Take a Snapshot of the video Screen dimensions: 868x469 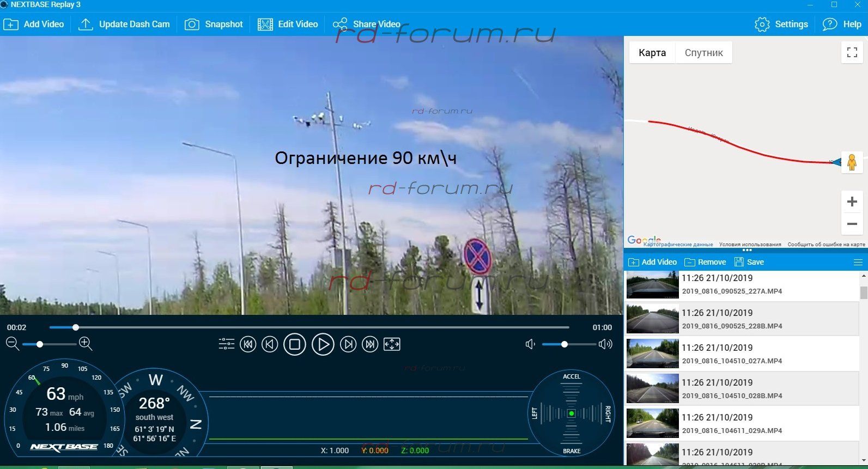[x=214, y=25]
